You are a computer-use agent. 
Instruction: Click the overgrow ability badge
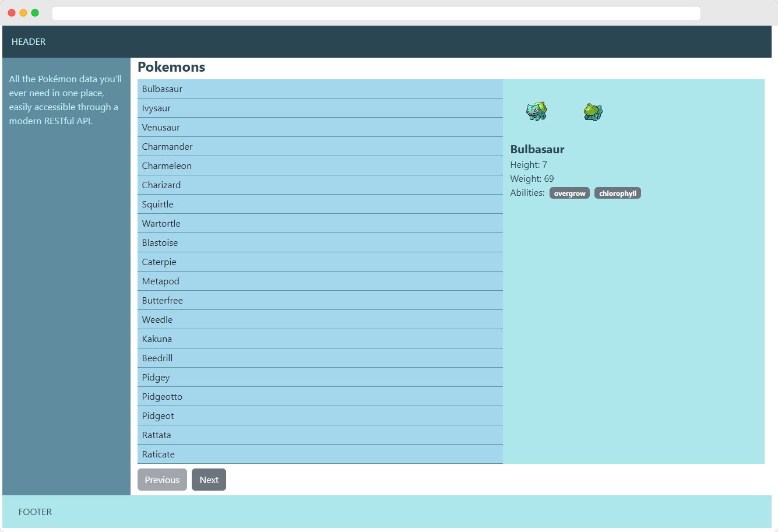569,193
